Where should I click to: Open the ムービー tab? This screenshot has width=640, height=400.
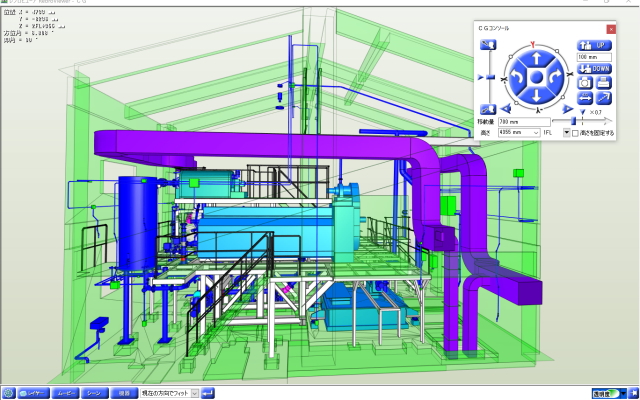click(65, 393)
